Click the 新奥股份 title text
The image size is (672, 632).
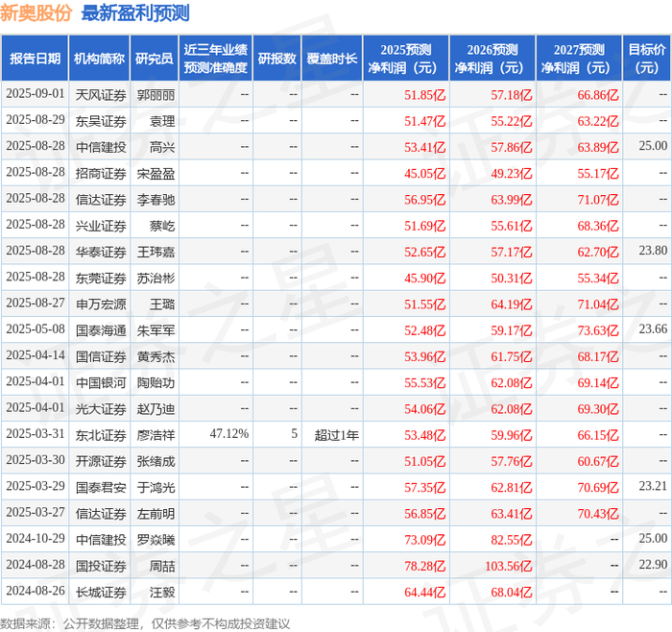point(36,12)
